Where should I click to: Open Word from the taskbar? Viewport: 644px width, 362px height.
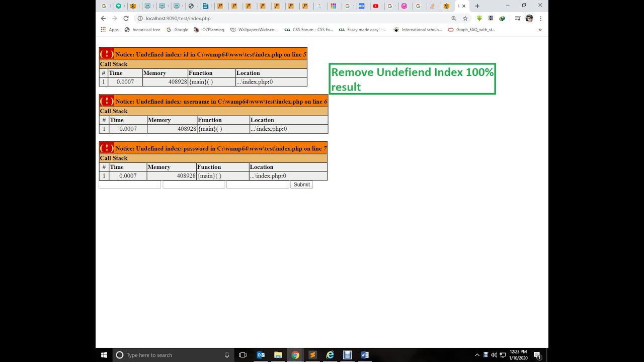click(365, 355)
